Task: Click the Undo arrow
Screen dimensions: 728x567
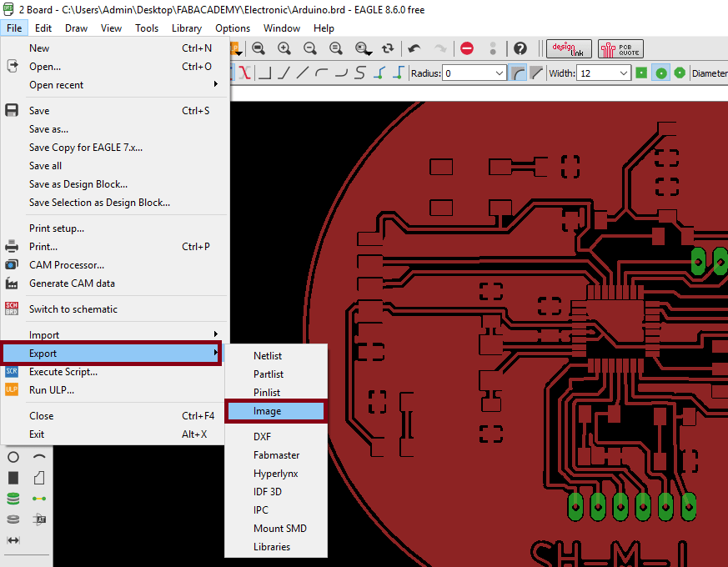Action: coord(414,48)
